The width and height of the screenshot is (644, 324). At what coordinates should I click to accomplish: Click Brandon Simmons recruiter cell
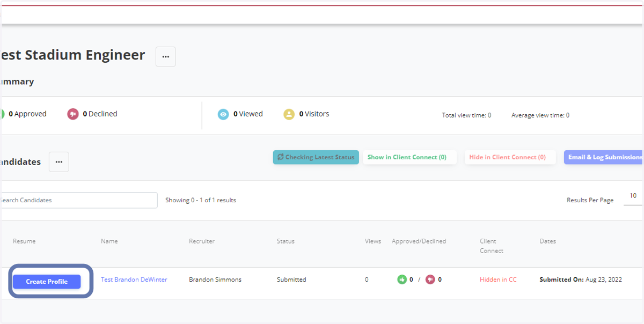(215, 279)
